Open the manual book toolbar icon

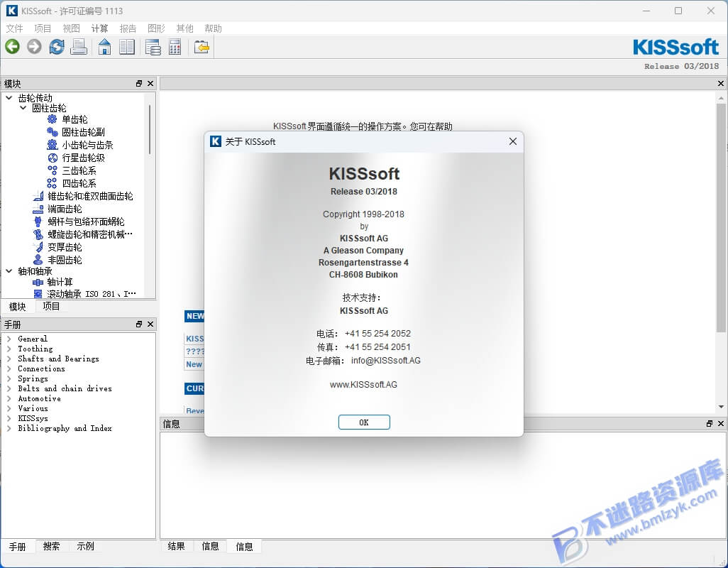[127, 47]
